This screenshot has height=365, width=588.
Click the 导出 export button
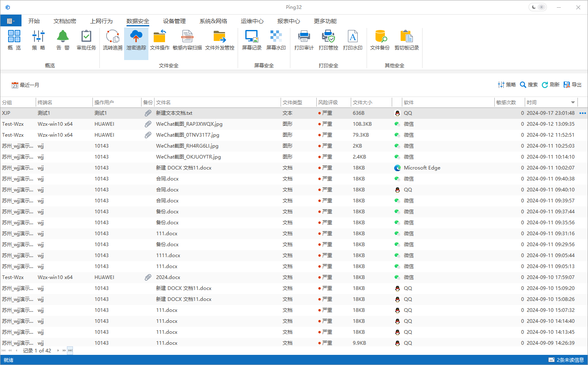(x=575, y=85)
